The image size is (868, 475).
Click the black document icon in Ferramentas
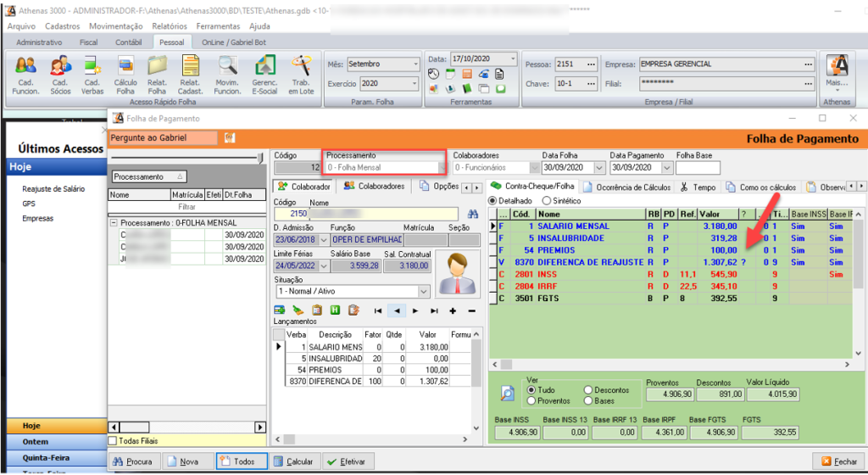(x=499, y=74)
